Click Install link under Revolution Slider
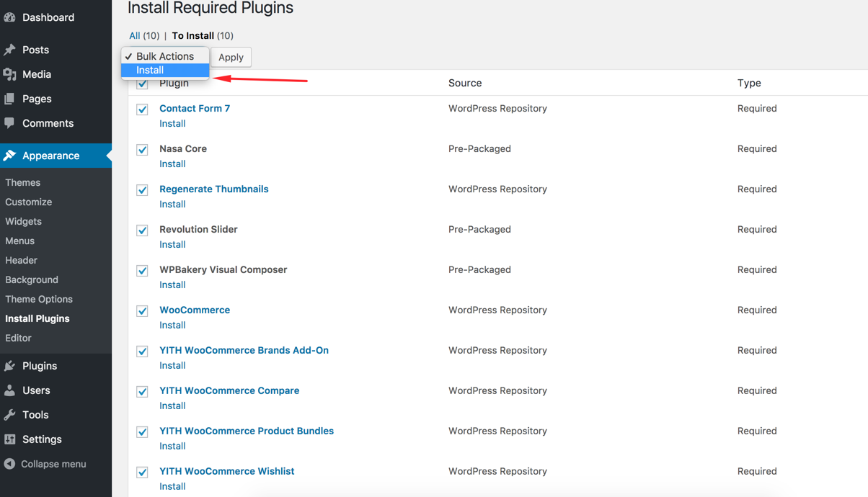The image size is (868, 497). [172, 244]
